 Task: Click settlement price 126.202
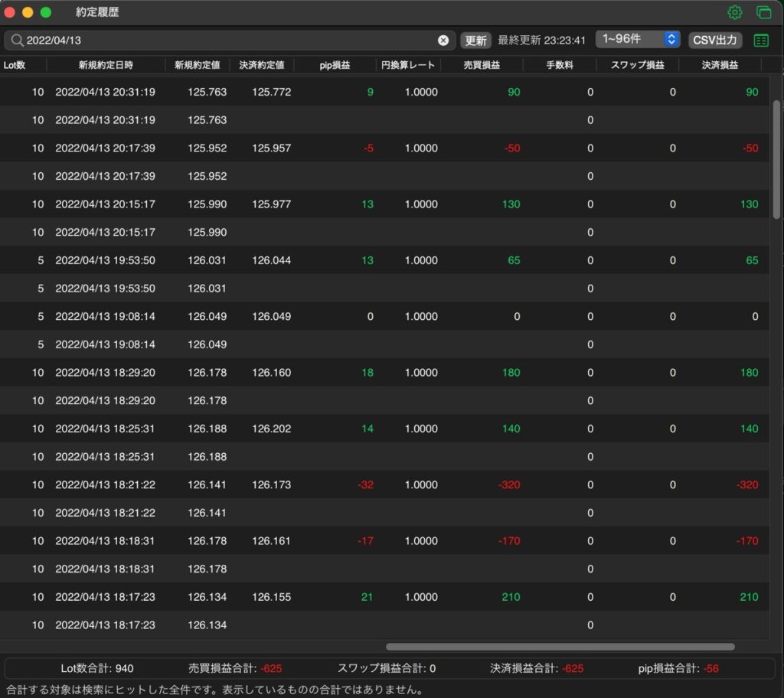pos(272,429)
